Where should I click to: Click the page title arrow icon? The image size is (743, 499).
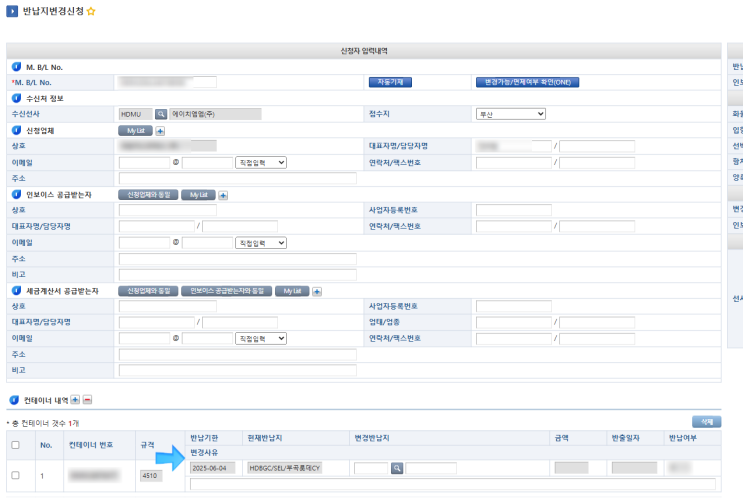[12, 11]
